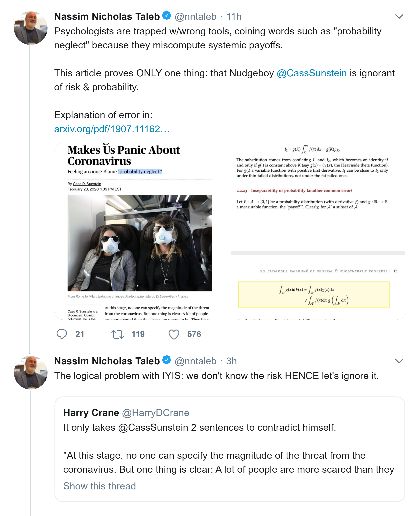
Task: Click the verified badge on second tweet
Action: click(x=167, y=360)
